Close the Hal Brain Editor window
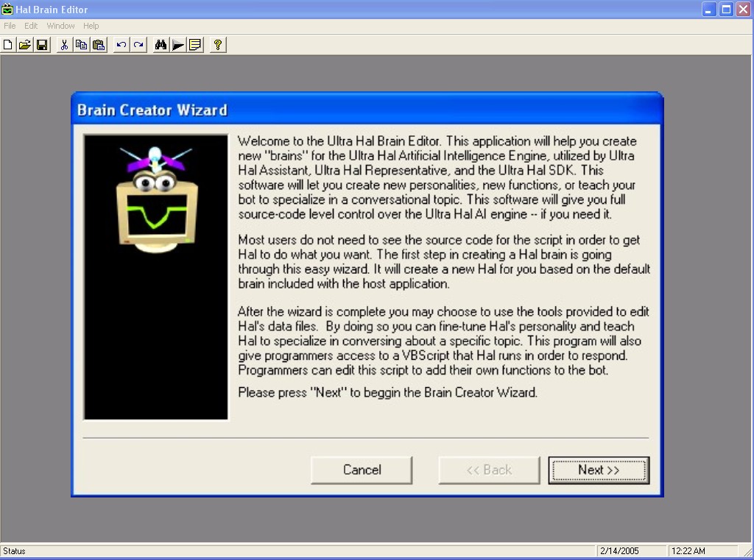Image resolution: width=754 pixels, height=560 pixels. coord(744,9)
